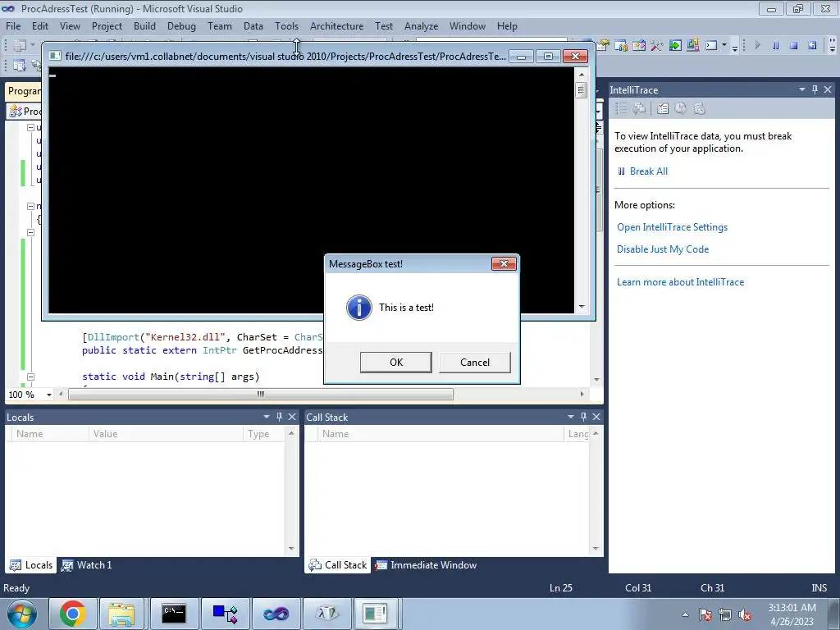
Task: Click Cancel in the MessageBox test dialog
Action: tap(475, 362)
